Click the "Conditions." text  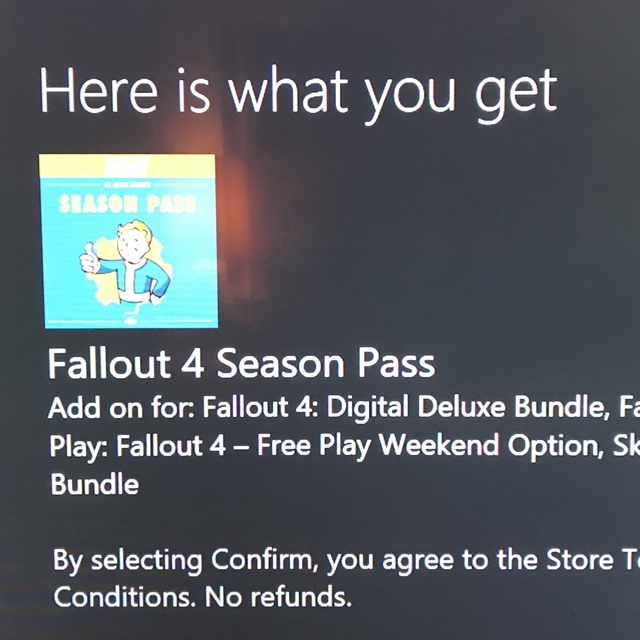pos(124,597)
